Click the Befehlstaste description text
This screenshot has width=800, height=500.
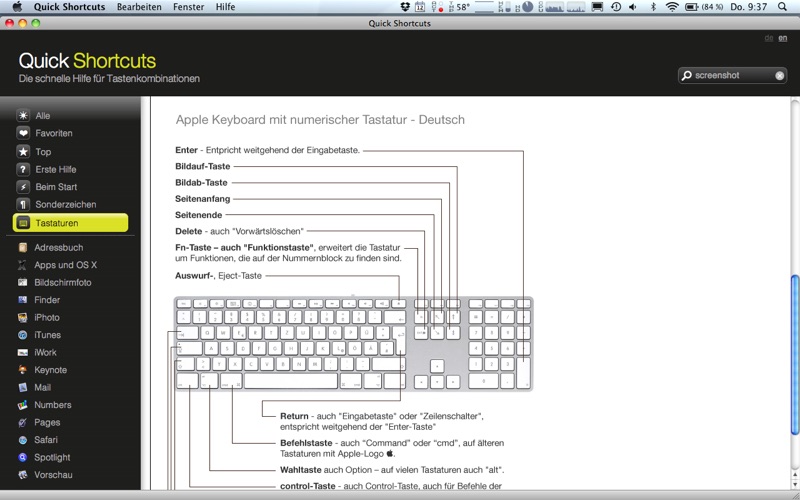(x=392, y=448)
